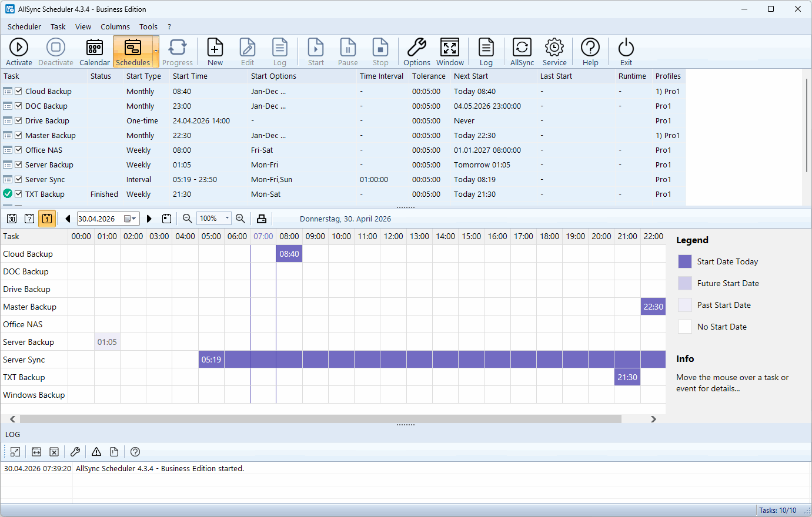Go to next day with right arrow
Viewport: 812px width, 517px height.
149,219
